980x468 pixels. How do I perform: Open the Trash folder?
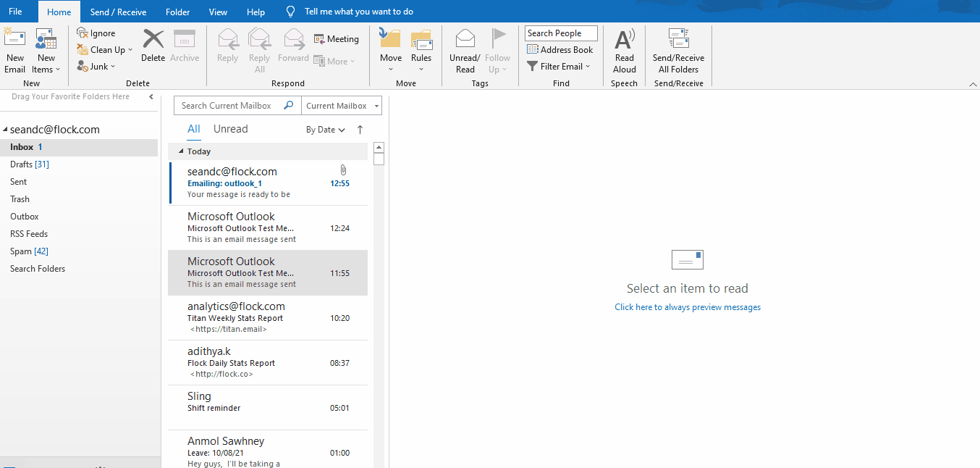click(79, 199)
